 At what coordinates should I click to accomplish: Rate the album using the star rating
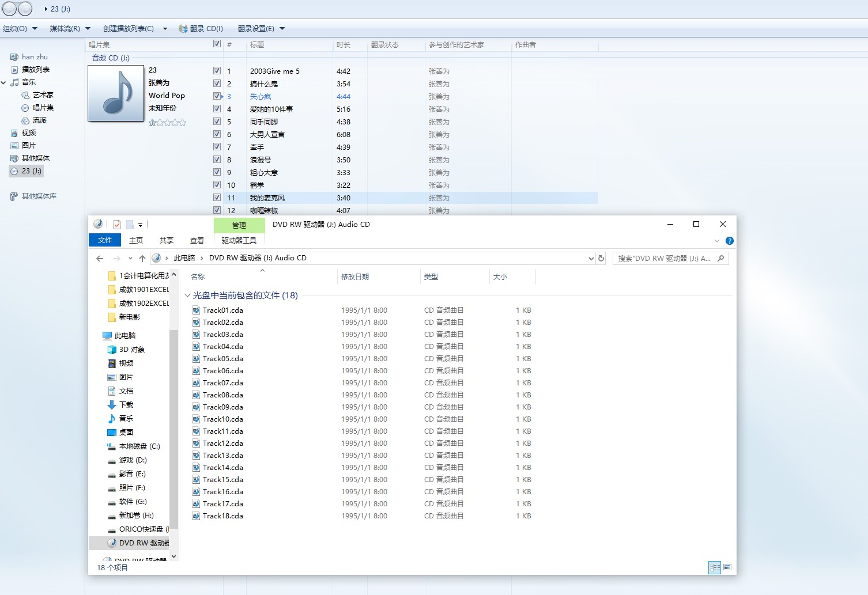click(167, 123)
